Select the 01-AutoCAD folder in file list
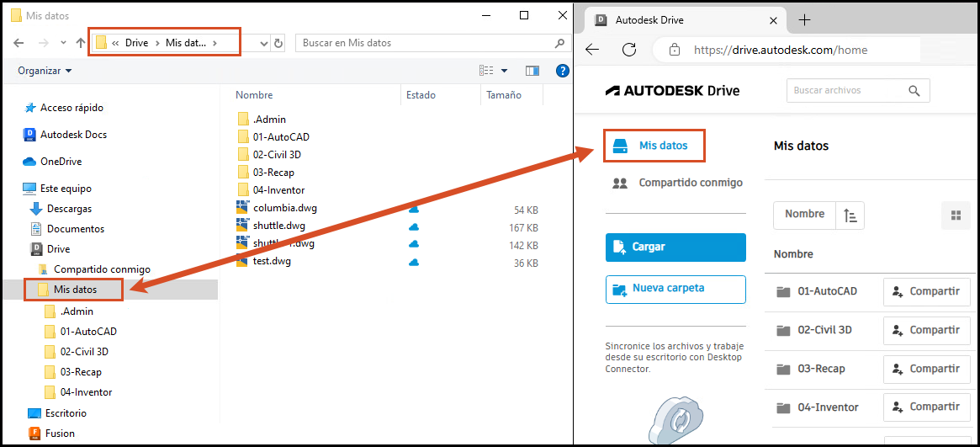 point(273,137)
